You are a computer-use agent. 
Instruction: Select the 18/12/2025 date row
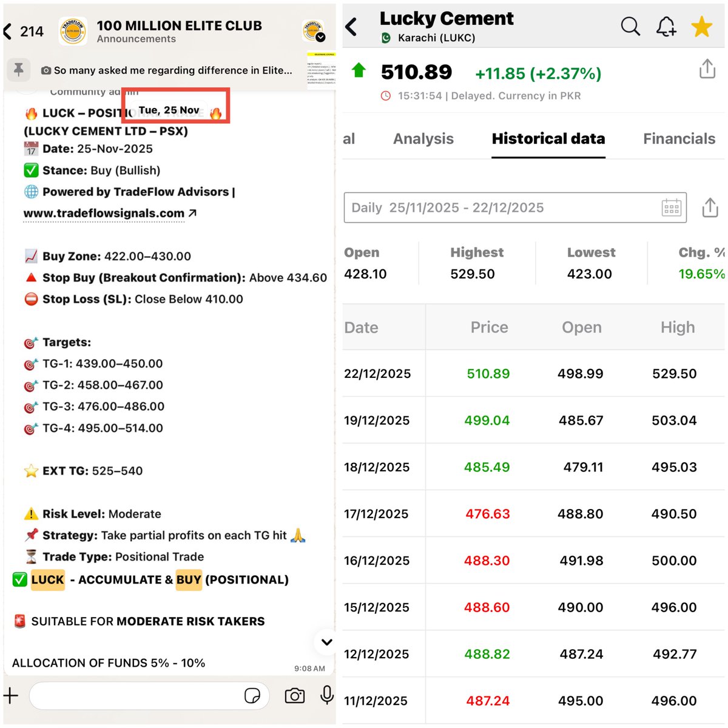[x=533, y=467]
